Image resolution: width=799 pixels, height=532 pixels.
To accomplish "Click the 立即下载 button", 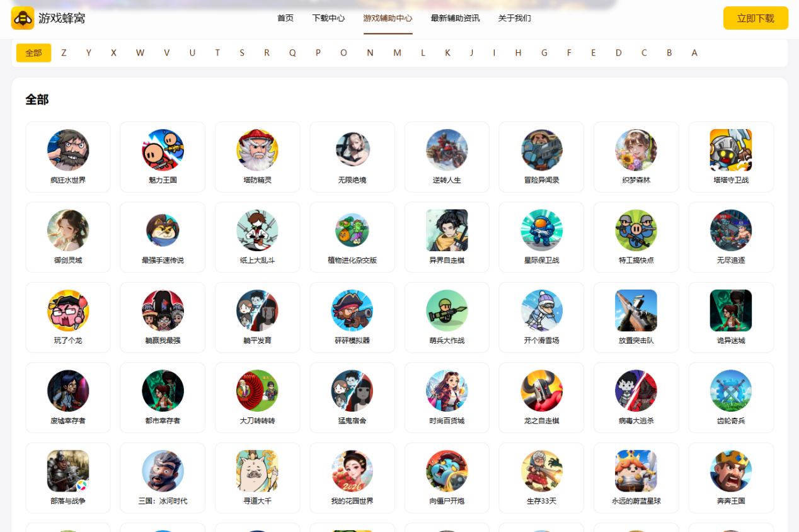I will (756, 18).
